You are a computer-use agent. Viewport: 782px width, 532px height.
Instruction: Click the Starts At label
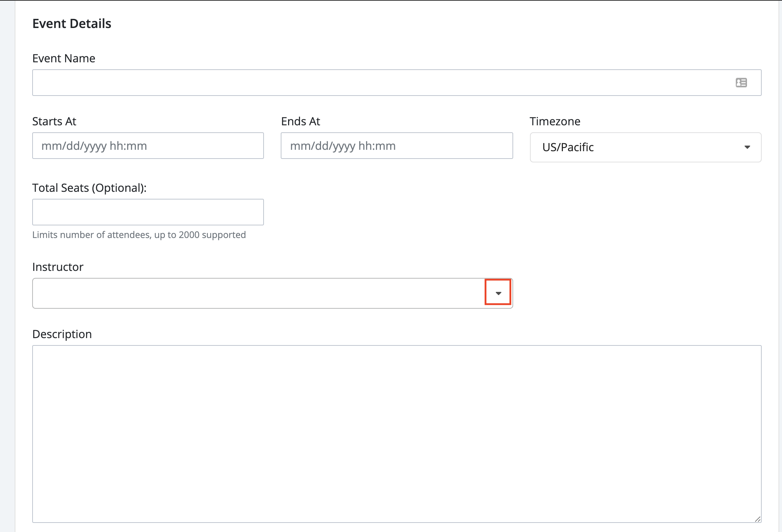pyautogui.click(x=54, y=121)
